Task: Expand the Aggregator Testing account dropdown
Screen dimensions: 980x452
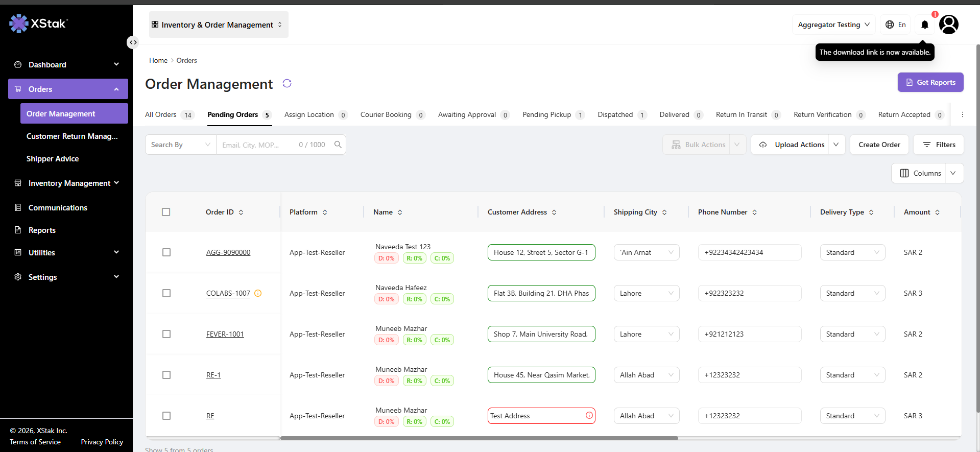Action: click(x=833, y=25)
